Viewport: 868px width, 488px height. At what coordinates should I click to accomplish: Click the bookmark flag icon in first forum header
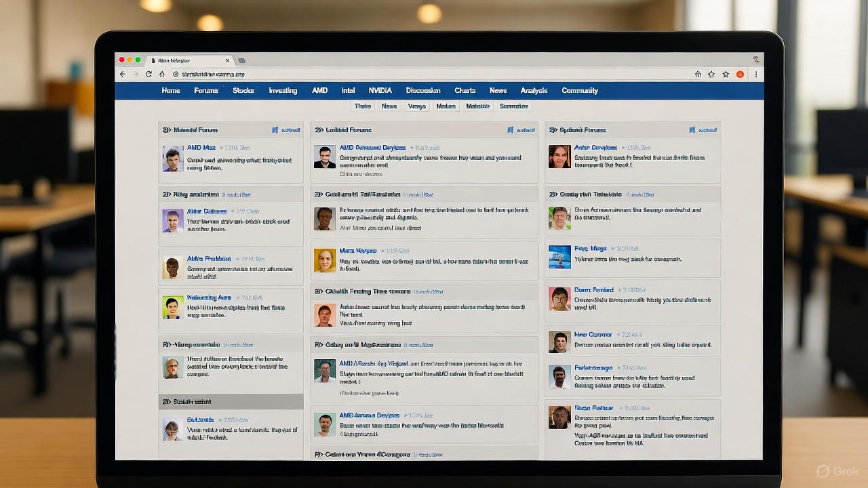coord(275,130)
